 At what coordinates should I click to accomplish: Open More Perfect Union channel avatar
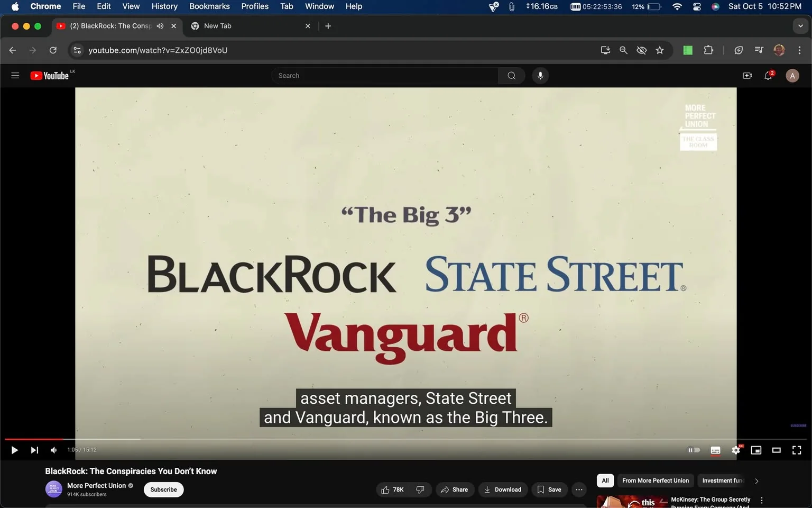[53, 489]
